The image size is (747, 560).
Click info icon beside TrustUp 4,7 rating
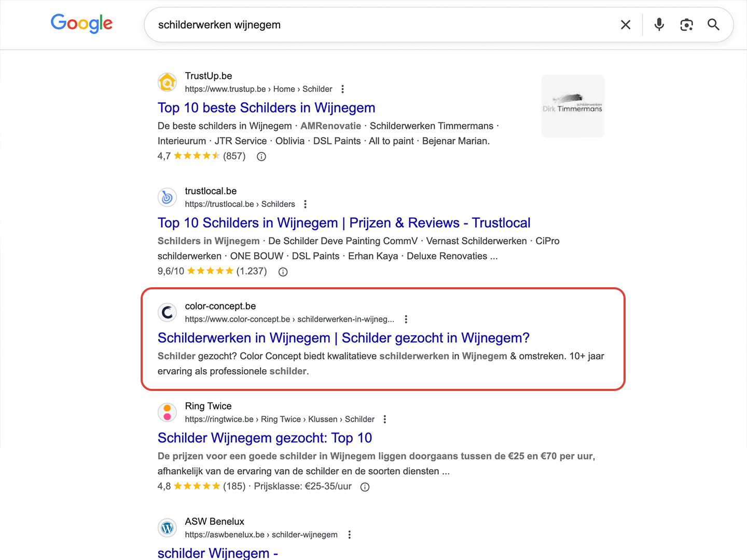point(261,157)
